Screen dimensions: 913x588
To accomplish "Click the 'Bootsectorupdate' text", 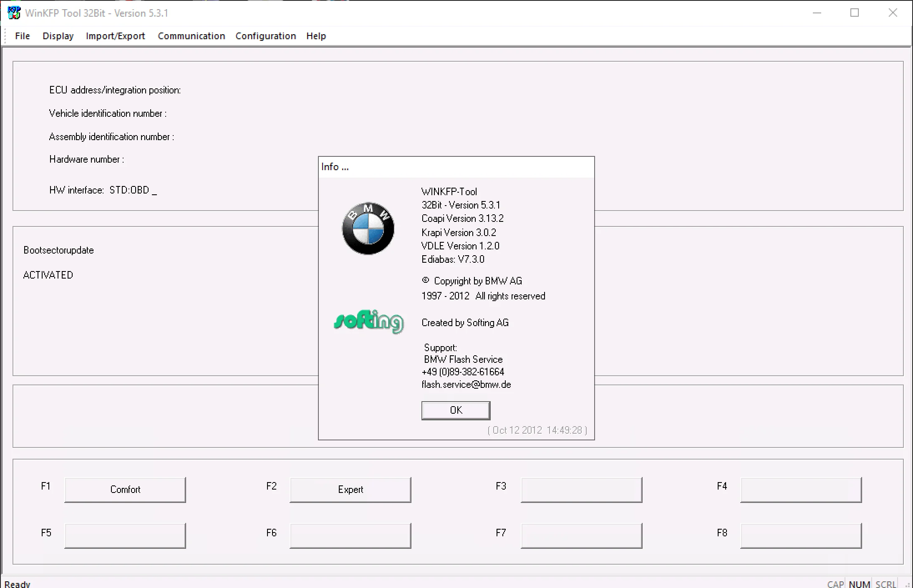I will (58, 250).
